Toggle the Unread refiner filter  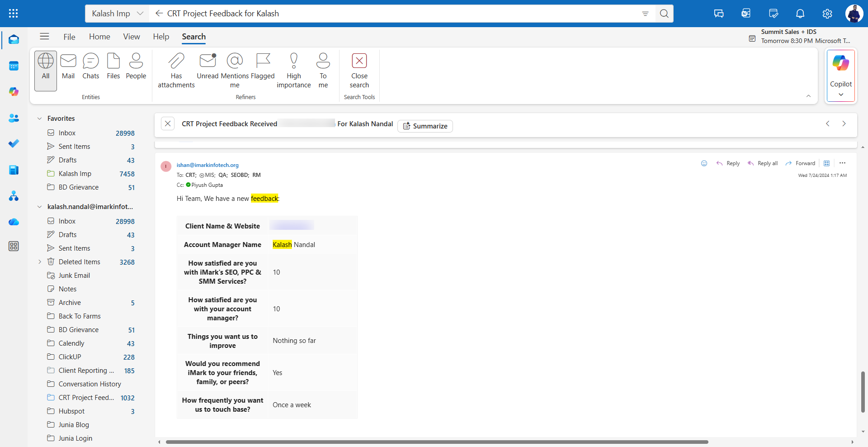pos(208,61)
